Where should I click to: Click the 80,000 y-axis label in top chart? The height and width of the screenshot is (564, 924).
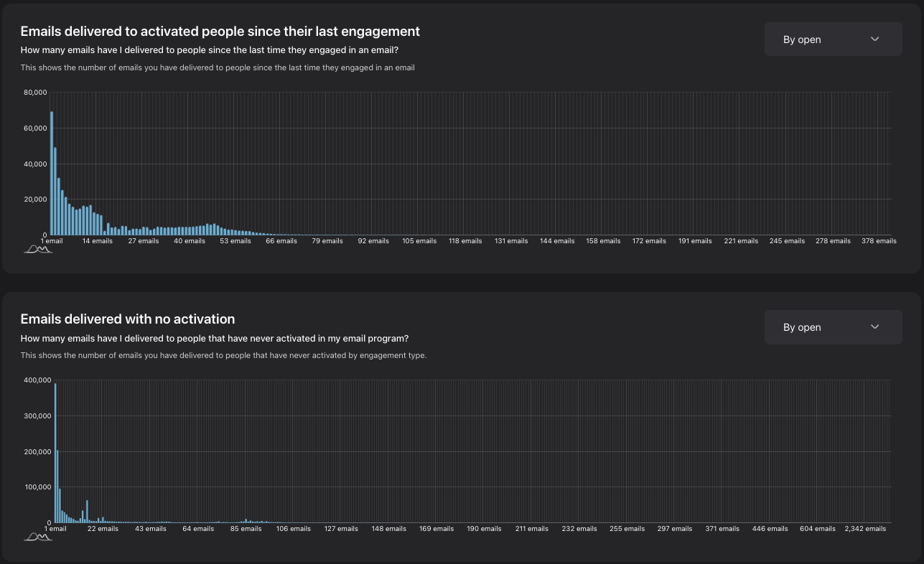click(35, 93)
